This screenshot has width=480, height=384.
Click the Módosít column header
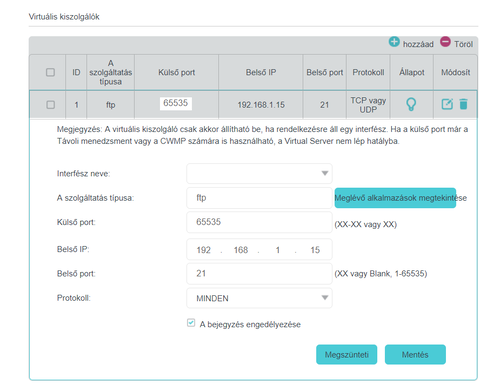click(456, 72)
